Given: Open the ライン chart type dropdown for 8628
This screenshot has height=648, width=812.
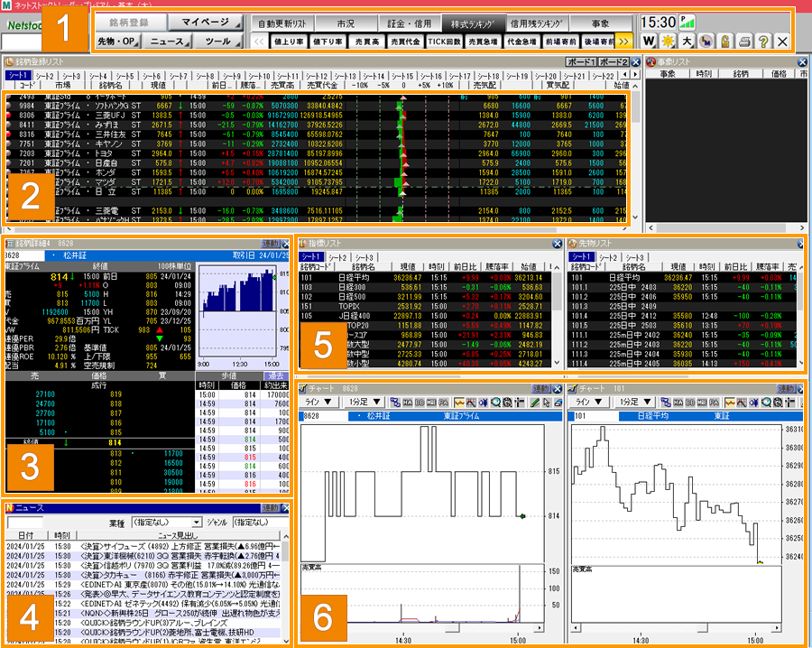Looking at the screenshot, I should click(x=317, y=402).
